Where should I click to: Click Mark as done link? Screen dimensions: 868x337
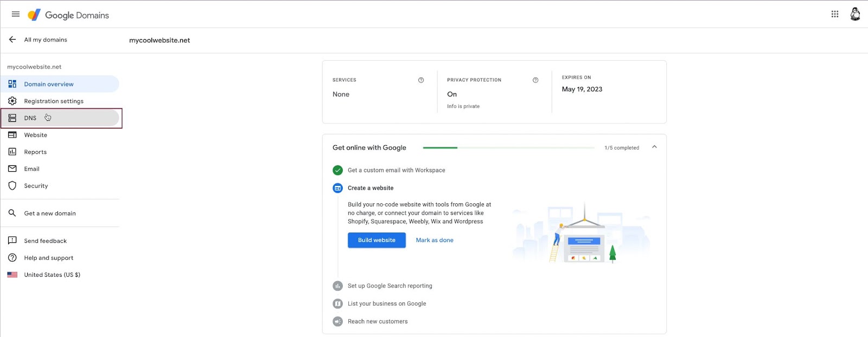[x=435, y=240]
